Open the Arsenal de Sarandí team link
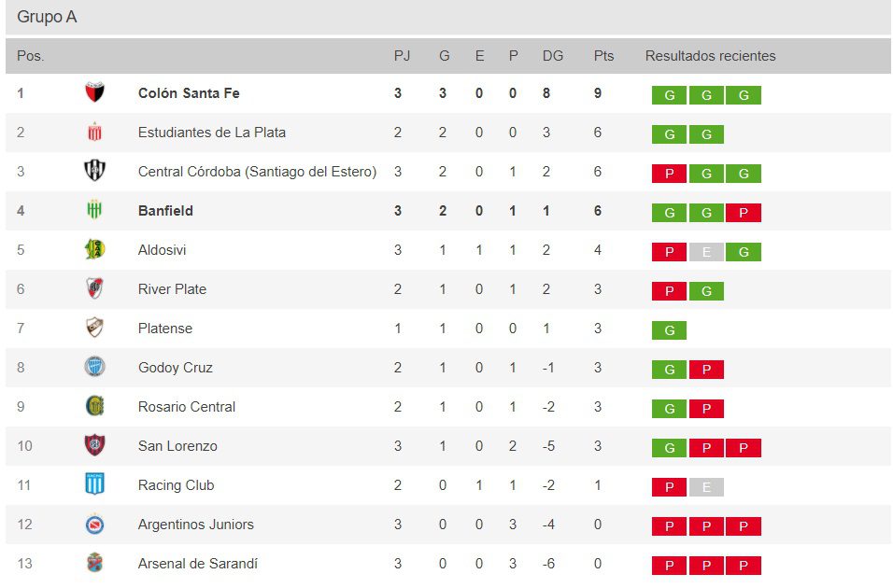 [198, 564]
